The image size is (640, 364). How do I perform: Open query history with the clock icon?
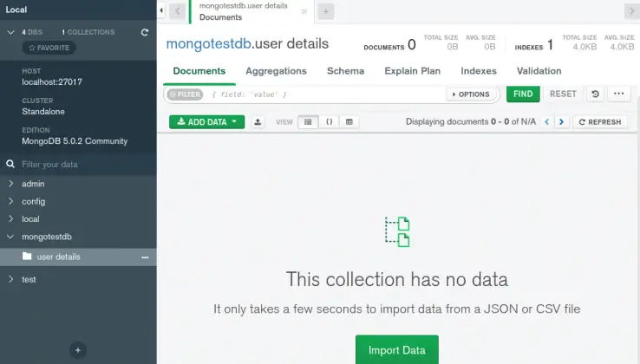point(596,94)
